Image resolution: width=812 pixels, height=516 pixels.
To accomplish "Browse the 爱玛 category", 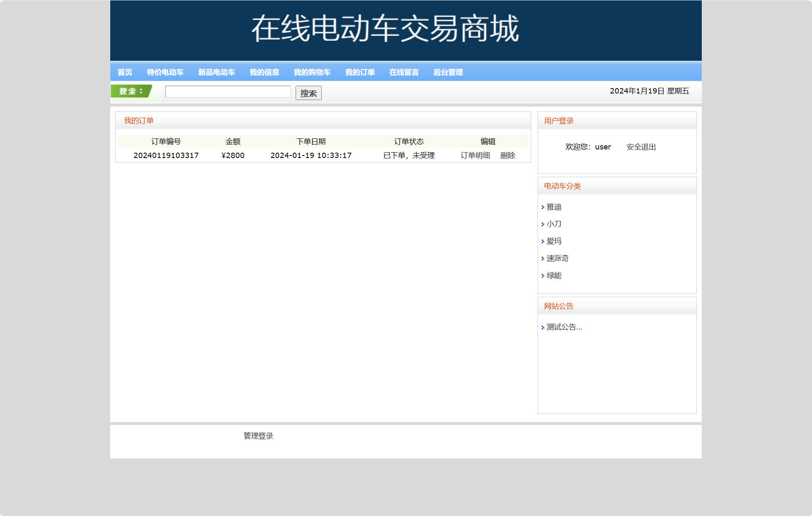I will (554, 241).
